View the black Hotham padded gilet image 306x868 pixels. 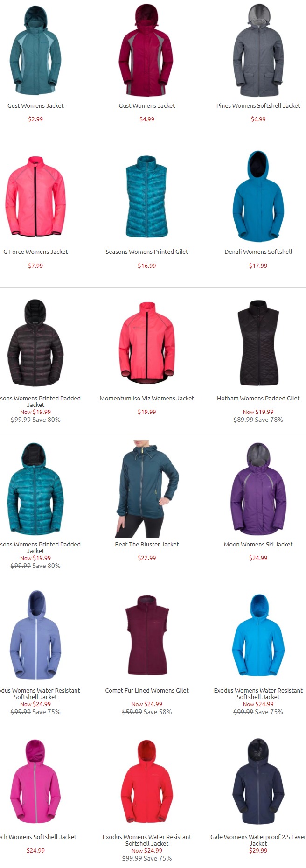pos(258,343)
